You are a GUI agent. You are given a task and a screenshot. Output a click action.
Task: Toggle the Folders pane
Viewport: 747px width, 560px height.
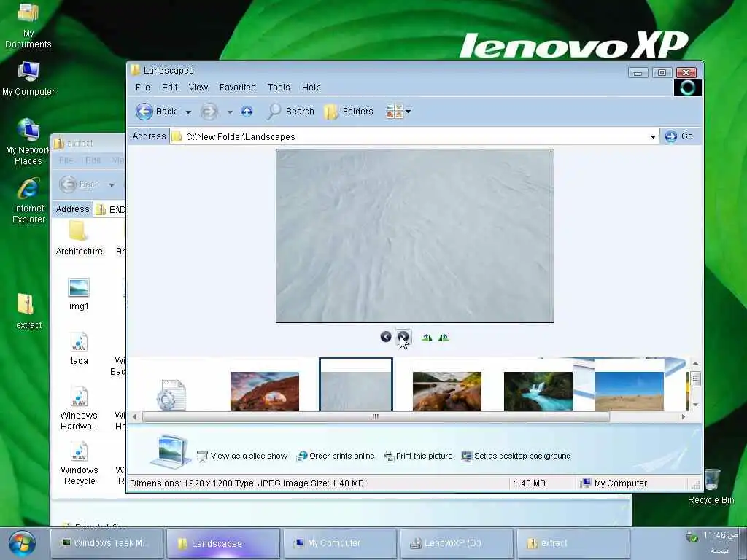click(349, 112)
